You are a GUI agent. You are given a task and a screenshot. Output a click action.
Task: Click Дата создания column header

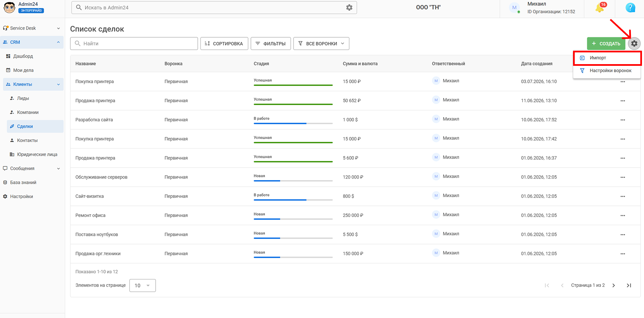tap(537, 64)
